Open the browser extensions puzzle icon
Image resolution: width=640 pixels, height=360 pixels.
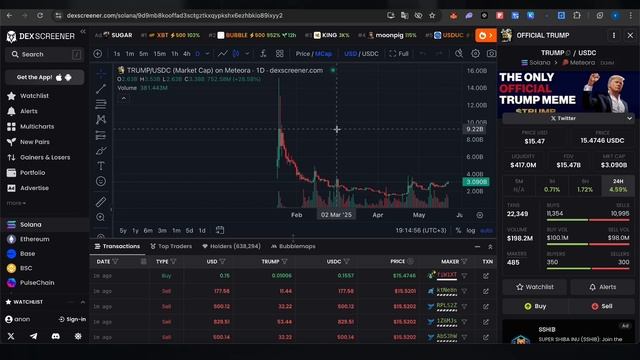click(x=577, y=16)
